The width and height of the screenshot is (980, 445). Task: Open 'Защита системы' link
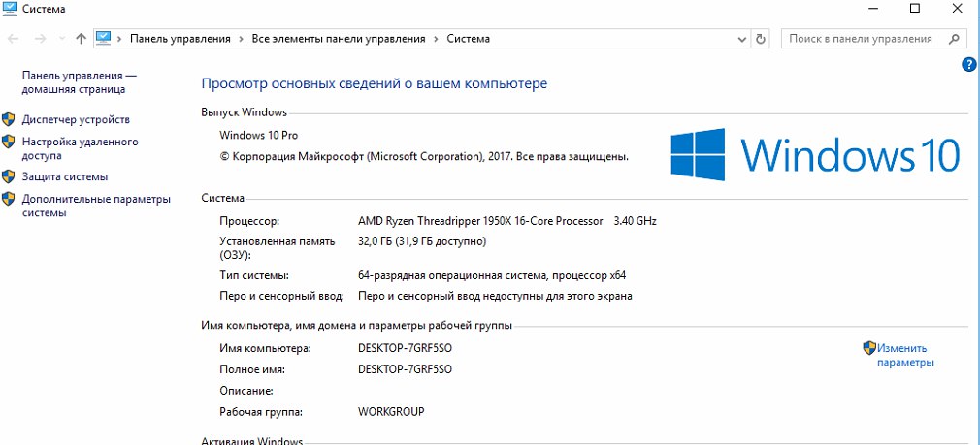[x=65, y=176]
